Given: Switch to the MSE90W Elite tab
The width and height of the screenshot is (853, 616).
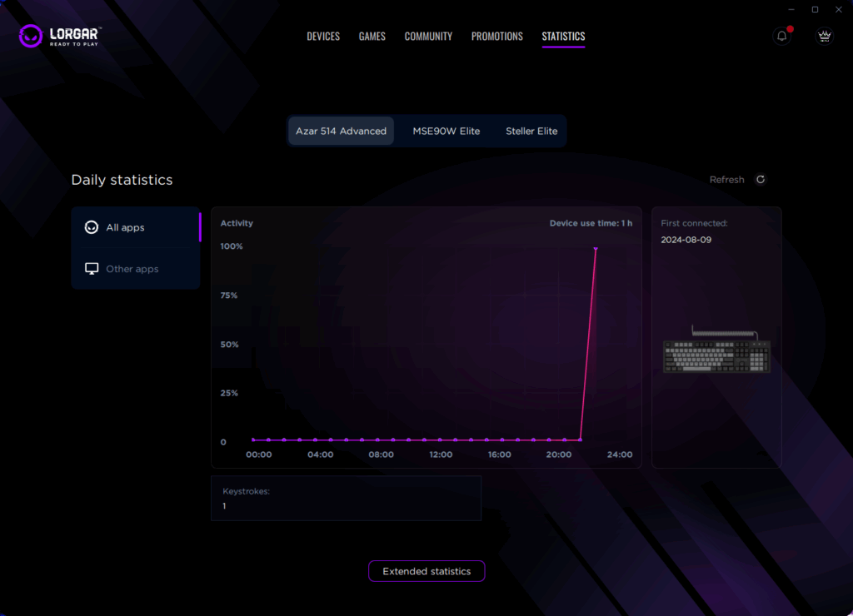Looking at the screenshot, I should pyautogui.click(x=446, y=132).
